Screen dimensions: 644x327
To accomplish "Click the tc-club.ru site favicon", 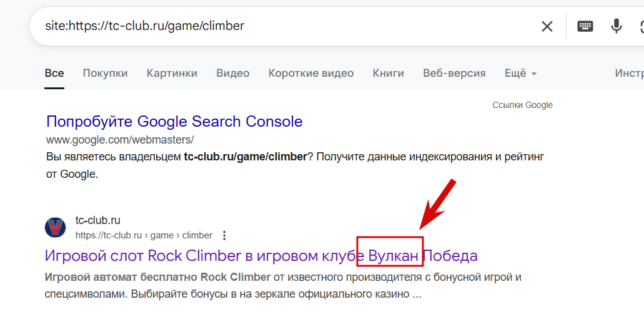I will click(55, 227).
